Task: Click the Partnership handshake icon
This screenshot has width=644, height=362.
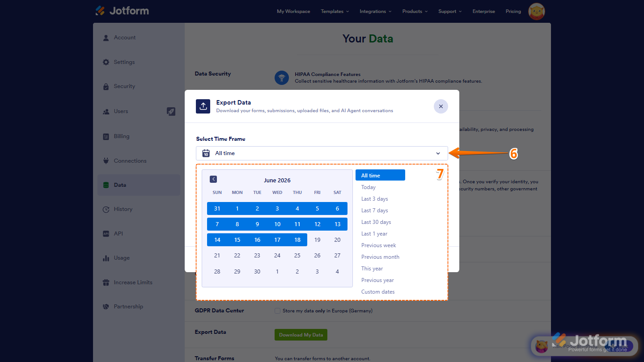Action: point(106,307)
